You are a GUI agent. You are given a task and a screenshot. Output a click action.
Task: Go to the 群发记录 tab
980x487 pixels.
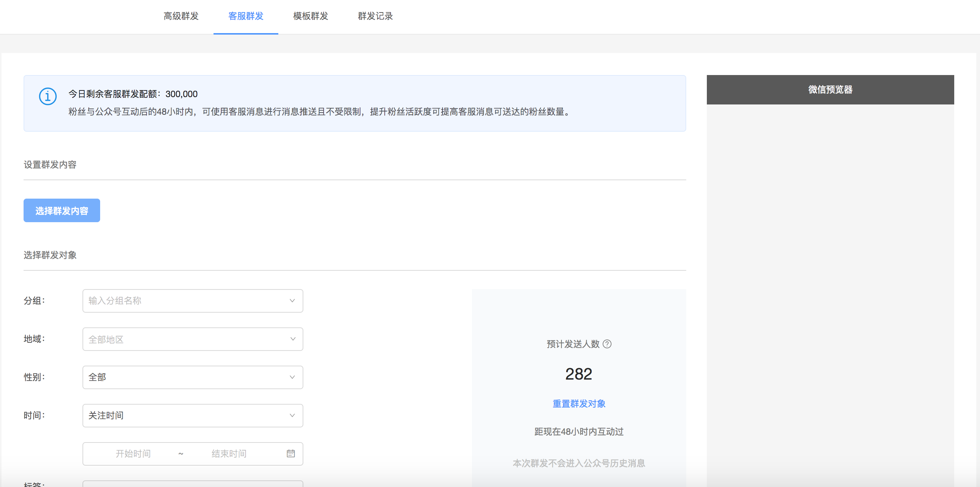tap(375, 16)
